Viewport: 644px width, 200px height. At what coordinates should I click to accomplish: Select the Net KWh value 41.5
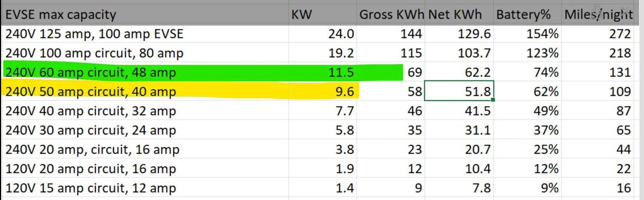478,111
